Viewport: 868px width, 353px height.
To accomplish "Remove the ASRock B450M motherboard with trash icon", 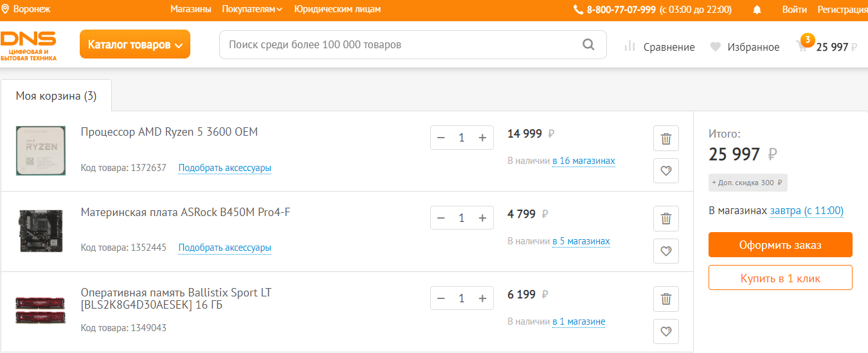I will (x=666, y=219).
